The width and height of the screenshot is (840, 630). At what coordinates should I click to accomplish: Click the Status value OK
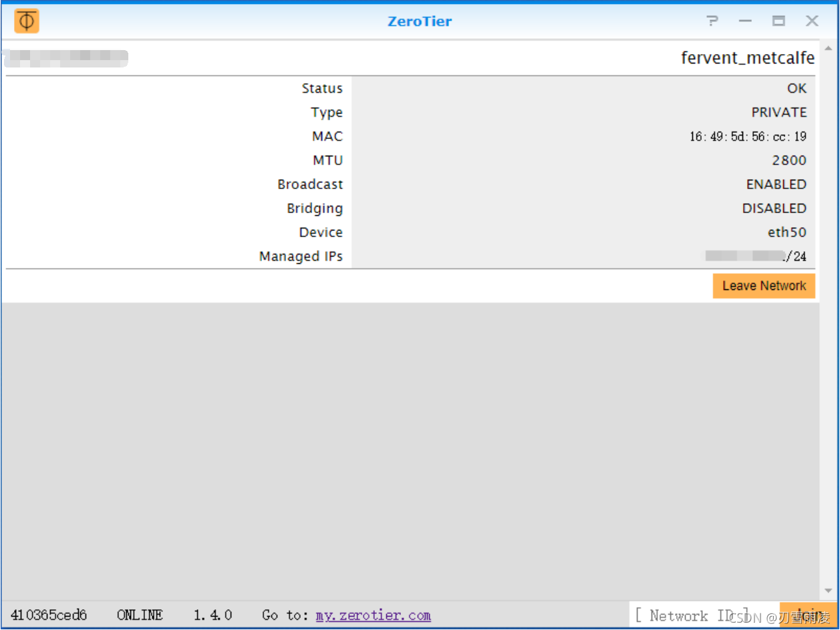point(797,88)
